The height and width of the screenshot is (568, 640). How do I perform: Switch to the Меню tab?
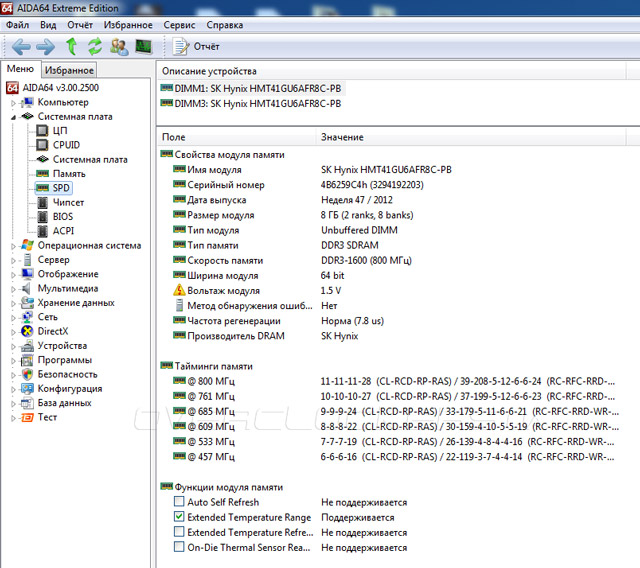20,69
